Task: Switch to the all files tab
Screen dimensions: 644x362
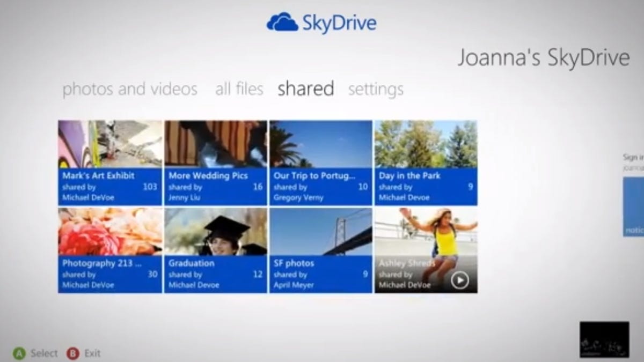Action: point(239,89)
